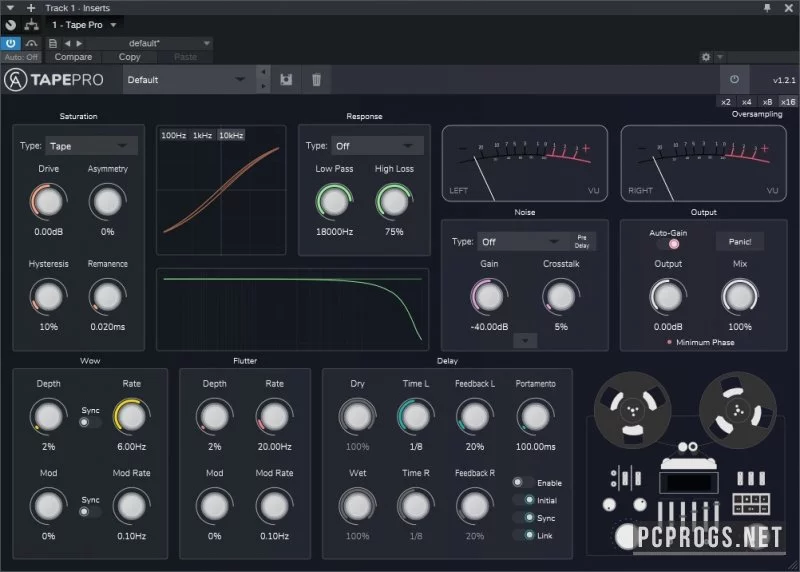800x572 pixels.
Task: Click the Wow Rate knob
Action: click(132, 416)
